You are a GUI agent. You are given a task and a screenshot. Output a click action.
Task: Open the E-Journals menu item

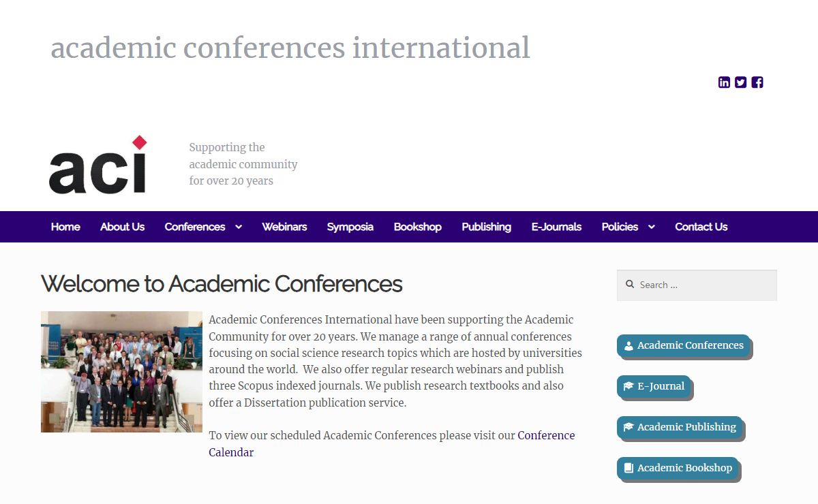pos(557,227)
